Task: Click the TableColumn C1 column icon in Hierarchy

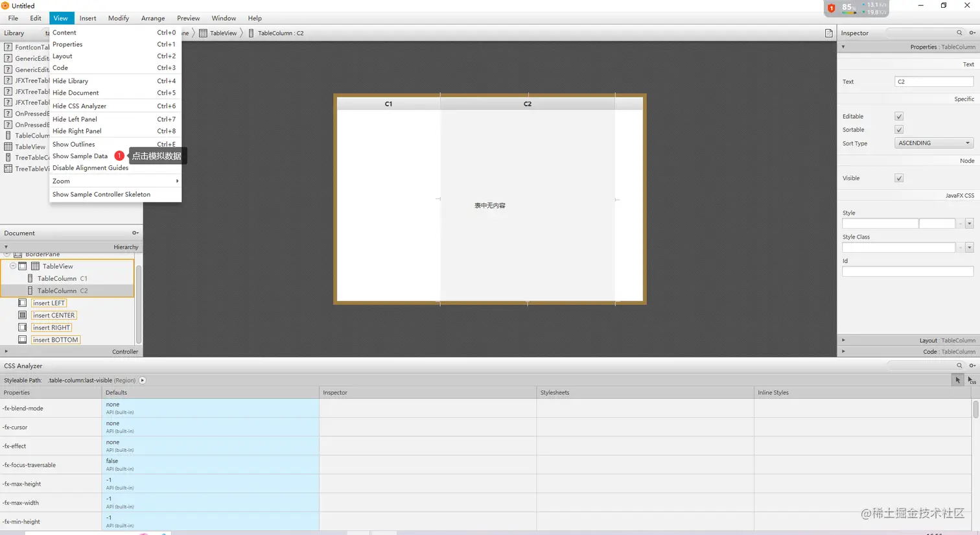Action: [x=30, y=278]
